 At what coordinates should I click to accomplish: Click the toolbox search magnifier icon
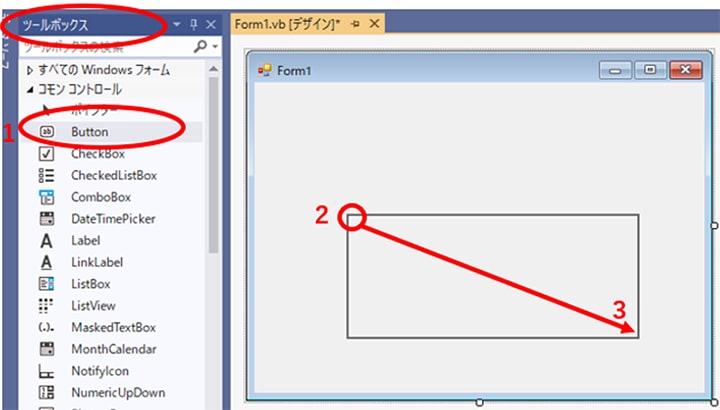[200, 46]
